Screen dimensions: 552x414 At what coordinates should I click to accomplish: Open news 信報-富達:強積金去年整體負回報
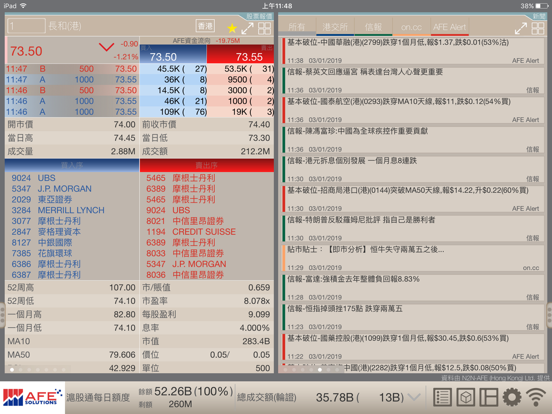point(413,288)
